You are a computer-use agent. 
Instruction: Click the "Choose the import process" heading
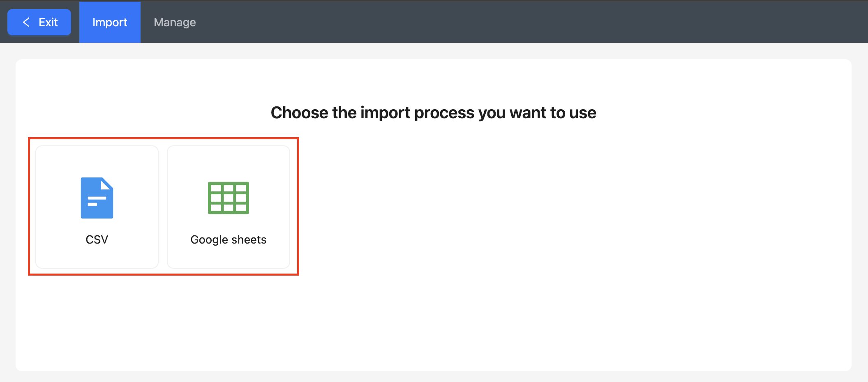433,113
